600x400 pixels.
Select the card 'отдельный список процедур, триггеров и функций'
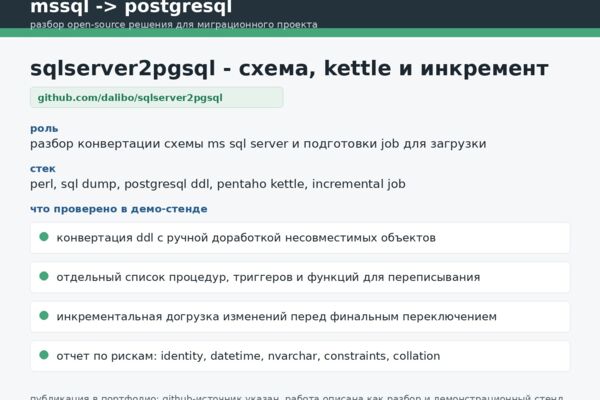[300, 277]
